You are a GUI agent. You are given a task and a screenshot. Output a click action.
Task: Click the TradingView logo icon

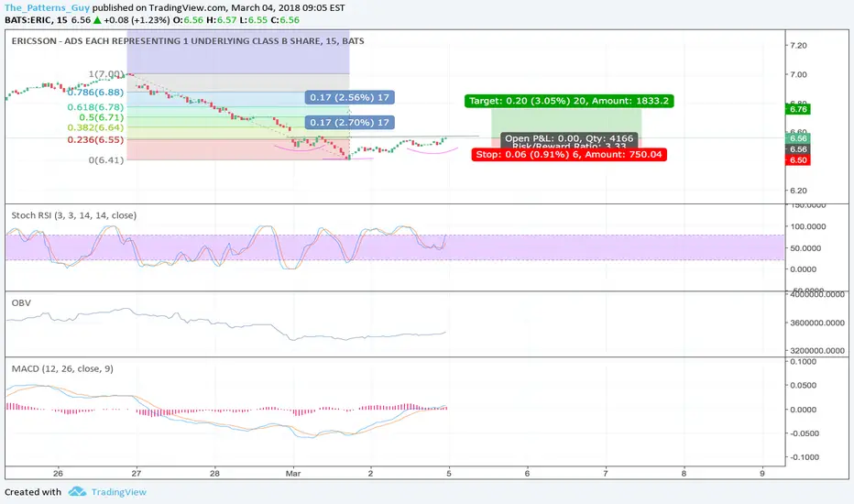click(x=77, y=491)
